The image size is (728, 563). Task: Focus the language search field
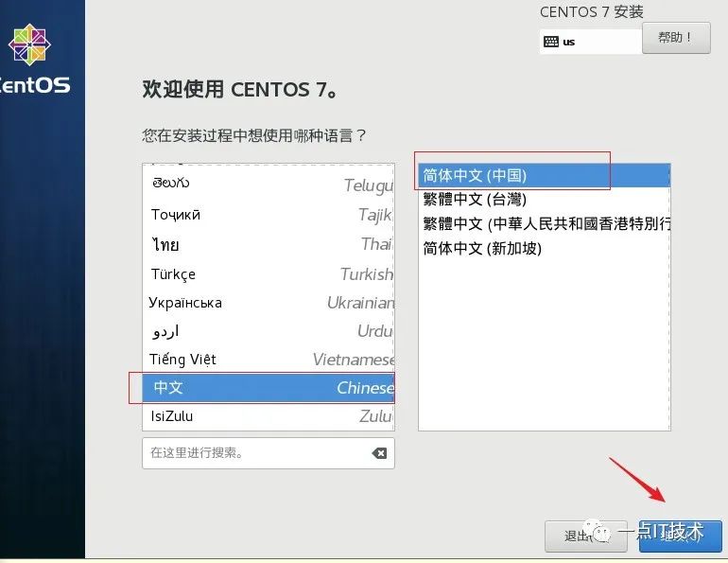[x=269, y=453]
